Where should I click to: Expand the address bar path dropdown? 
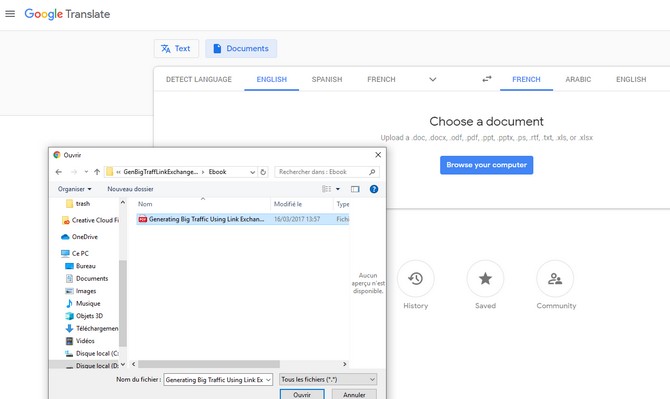(x=253, y=172)
